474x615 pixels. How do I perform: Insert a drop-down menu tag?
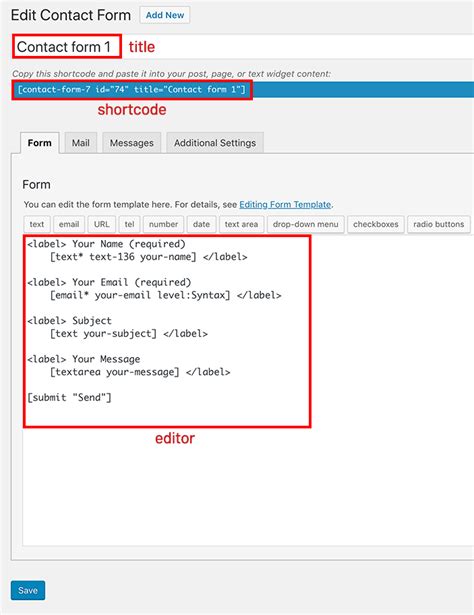306,224
